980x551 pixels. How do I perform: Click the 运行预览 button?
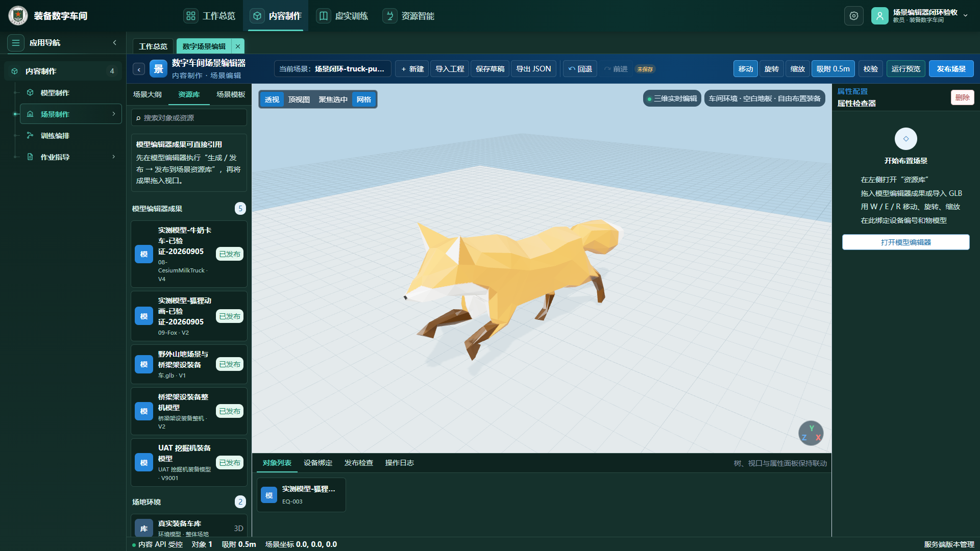[906, 69]
